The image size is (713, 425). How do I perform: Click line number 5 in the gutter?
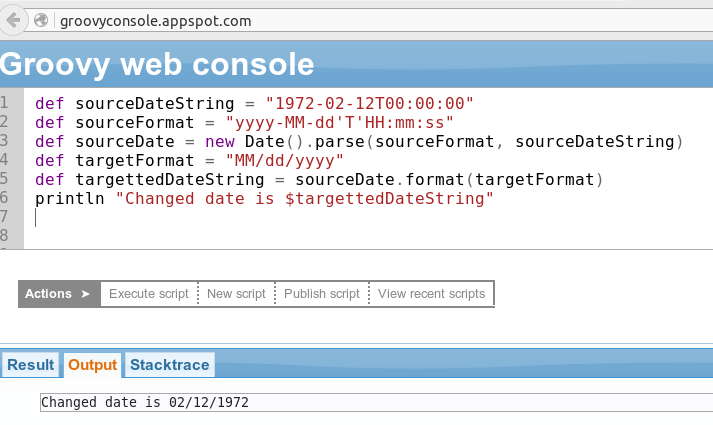[5, 180]
